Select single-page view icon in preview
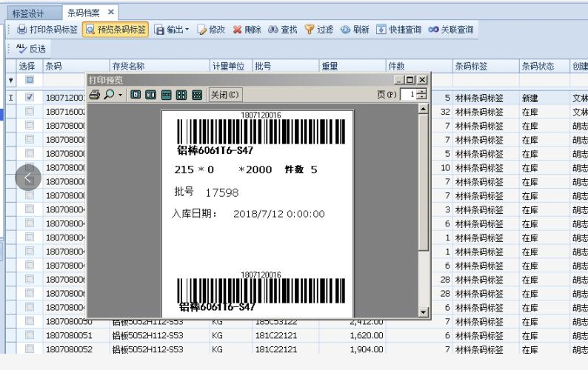 tap(136, 95)
